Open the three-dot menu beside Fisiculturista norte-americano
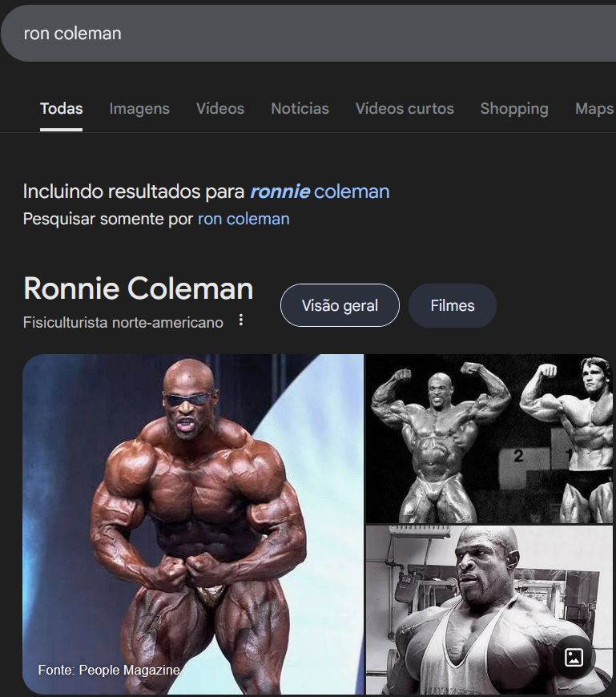 (x=241, y=320)
